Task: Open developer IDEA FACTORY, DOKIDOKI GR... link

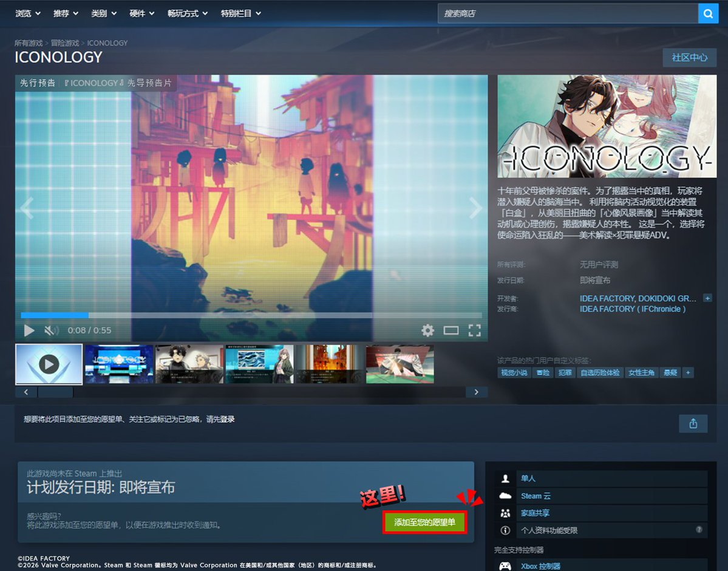Action: click(638, 298)
